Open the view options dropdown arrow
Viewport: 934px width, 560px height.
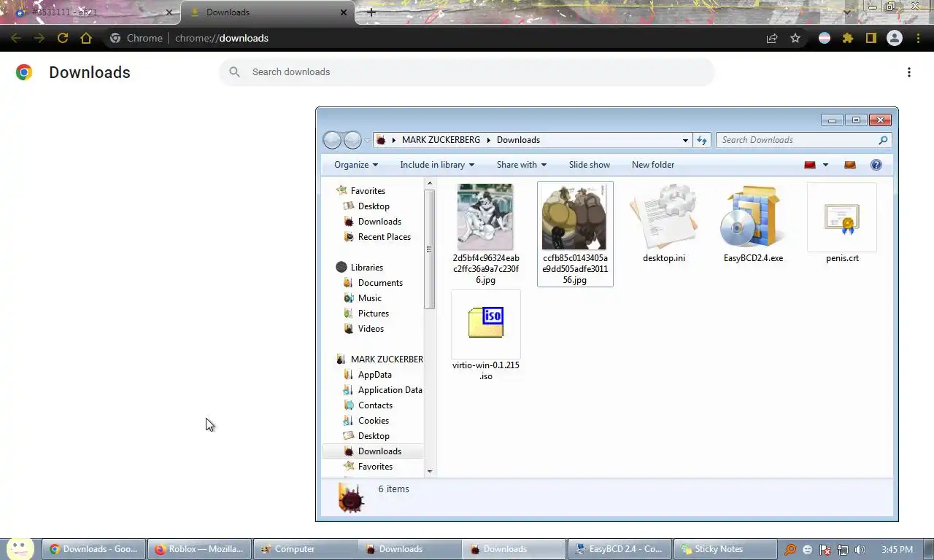[825, 165]
